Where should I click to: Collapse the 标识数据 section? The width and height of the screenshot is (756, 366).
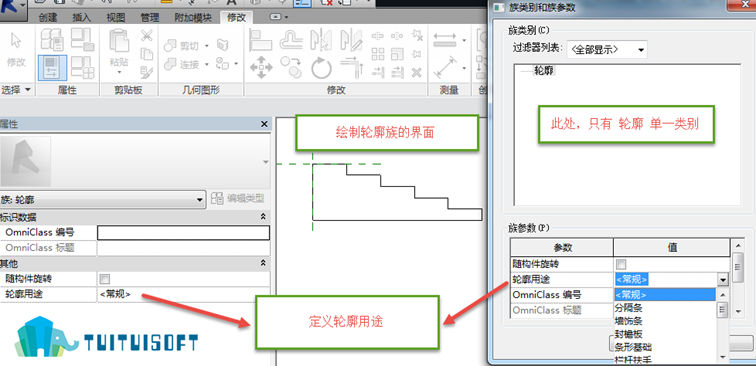[263, 217]
